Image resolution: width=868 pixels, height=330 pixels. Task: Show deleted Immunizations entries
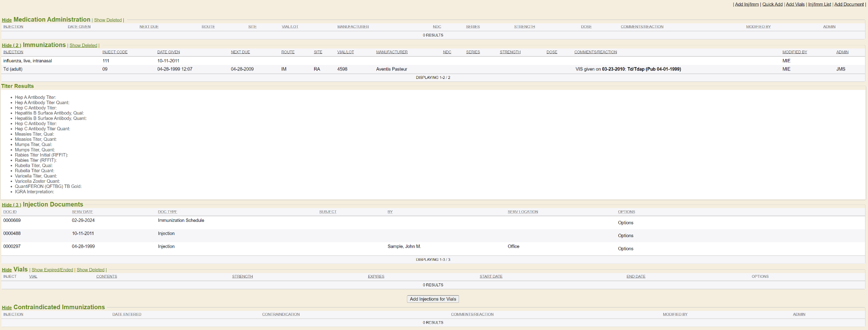(83, 45)
